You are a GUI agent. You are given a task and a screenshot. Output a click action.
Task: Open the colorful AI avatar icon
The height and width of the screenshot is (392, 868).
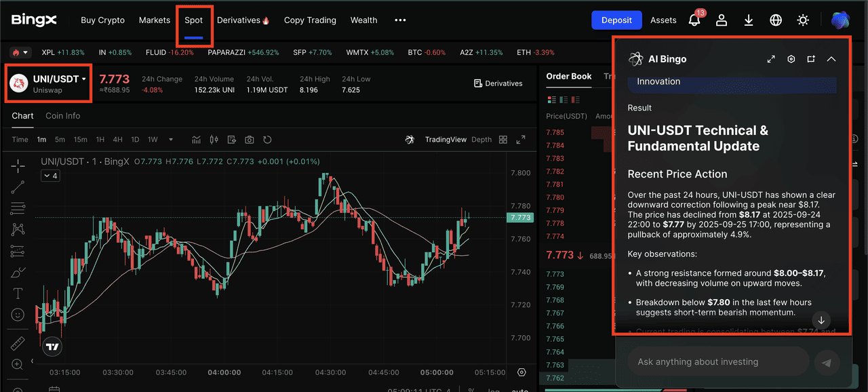click(841, 20)
